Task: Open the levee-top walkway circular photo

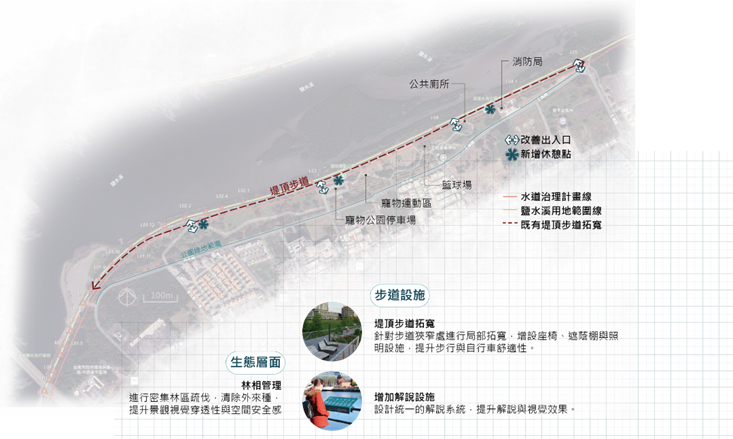Action: 331,331
